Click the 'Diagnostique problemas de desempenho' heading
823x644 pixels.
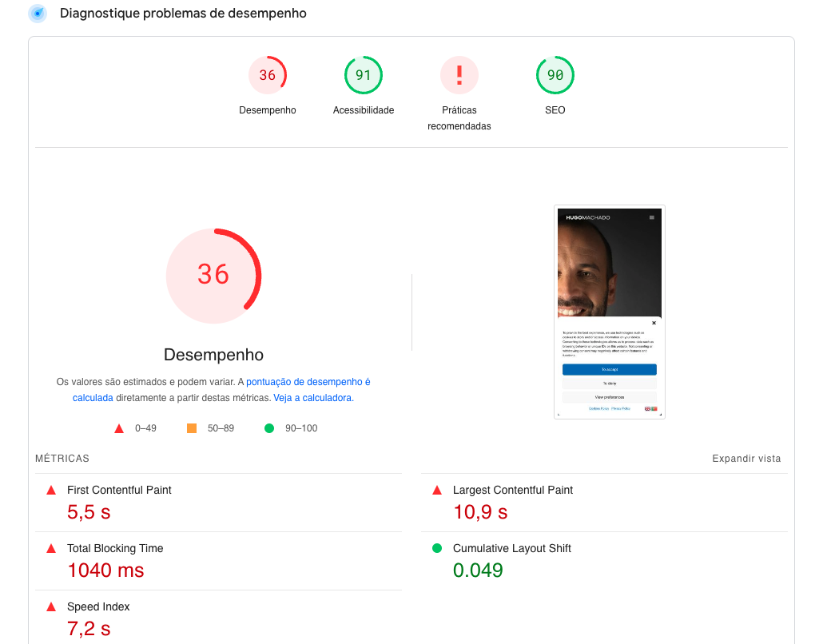pyautogui.click(x=183, y=14)
